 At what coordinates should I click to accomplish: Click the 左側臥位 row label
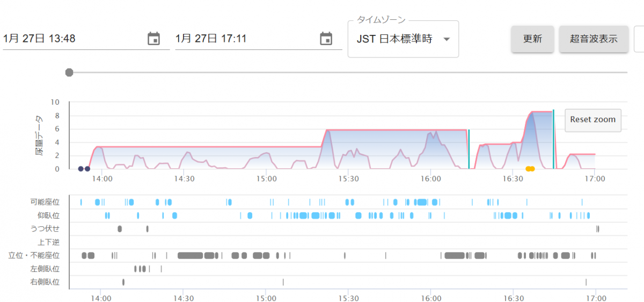pyautogui.click(x=45, y=269)
